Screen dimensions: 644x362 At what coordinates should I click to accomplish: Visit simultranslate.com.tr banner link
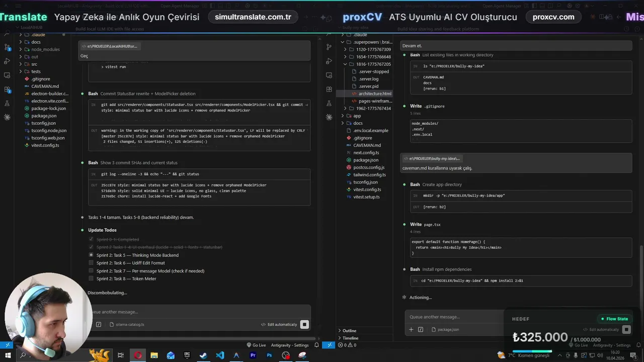pyautogui.click(x=253, y=17)
